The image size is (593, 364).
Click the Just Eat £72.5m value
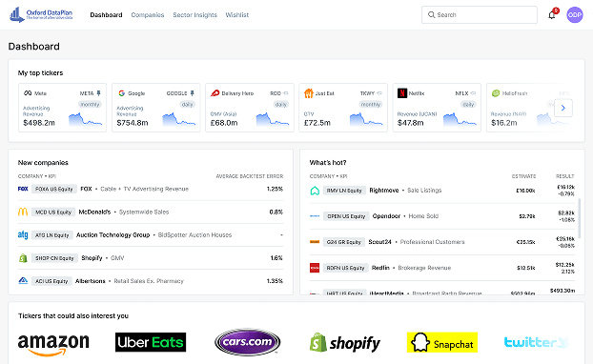(x=317, y=123)
